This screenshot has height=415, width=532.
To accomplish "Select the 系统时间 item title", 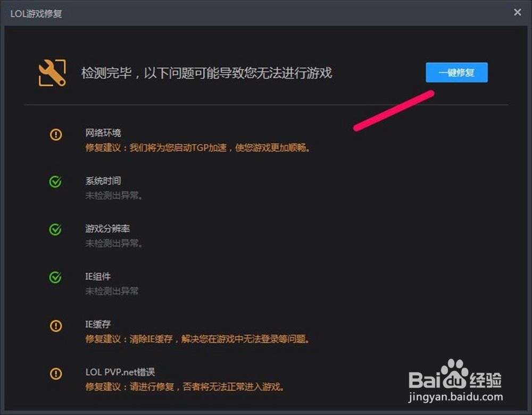I will (x=103, y=181).
